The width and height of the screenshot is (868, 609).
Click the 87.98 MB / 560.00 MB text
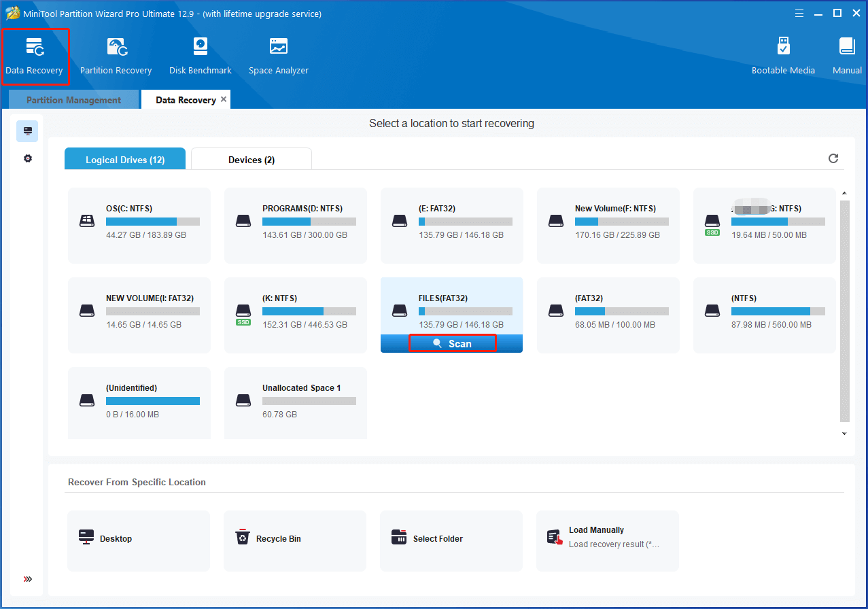(x=771, y=325)
